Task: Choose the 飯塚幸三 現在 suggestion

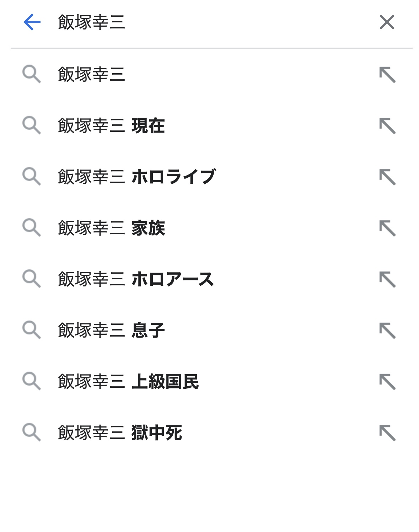Action: (x=112, y=126)
